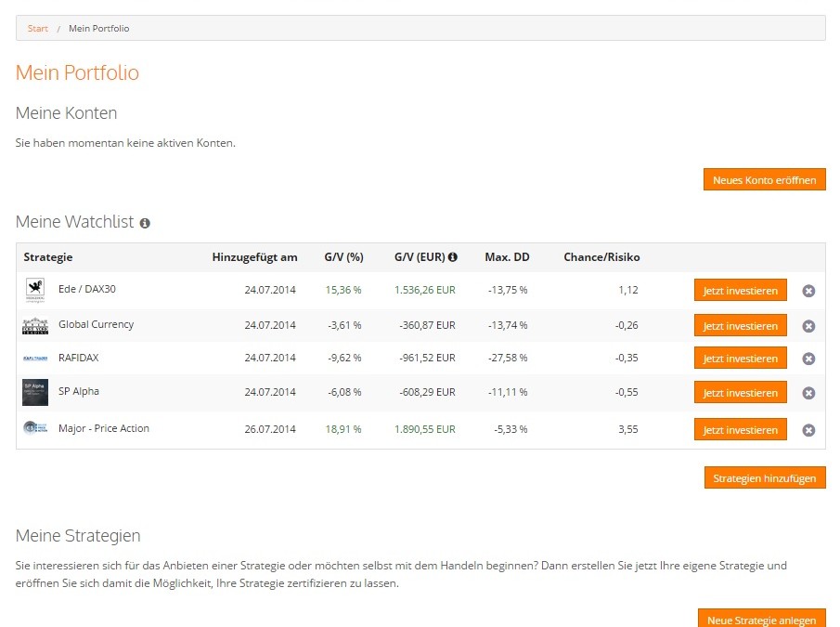Click Neues Konto eröffnen button
The width and height of the screenshot is (840, 627).
[x=764, y=180]
